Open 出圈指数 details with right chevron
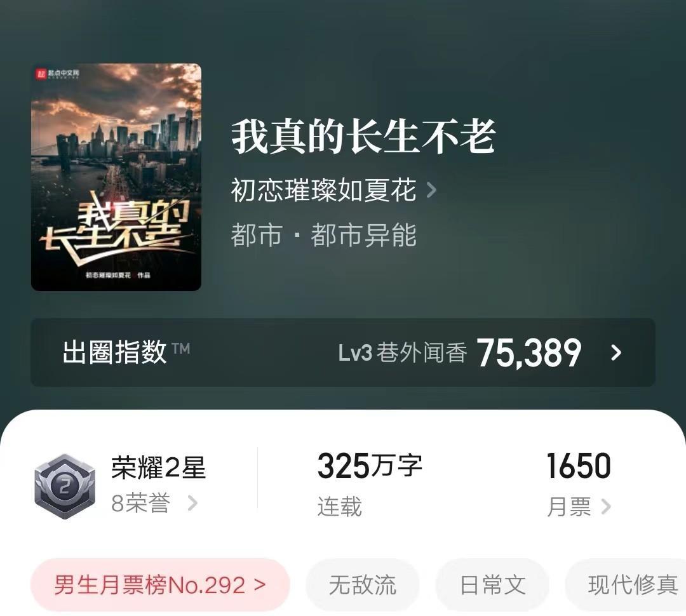Screen dimensions: 686x616 [x=616, y=352]
